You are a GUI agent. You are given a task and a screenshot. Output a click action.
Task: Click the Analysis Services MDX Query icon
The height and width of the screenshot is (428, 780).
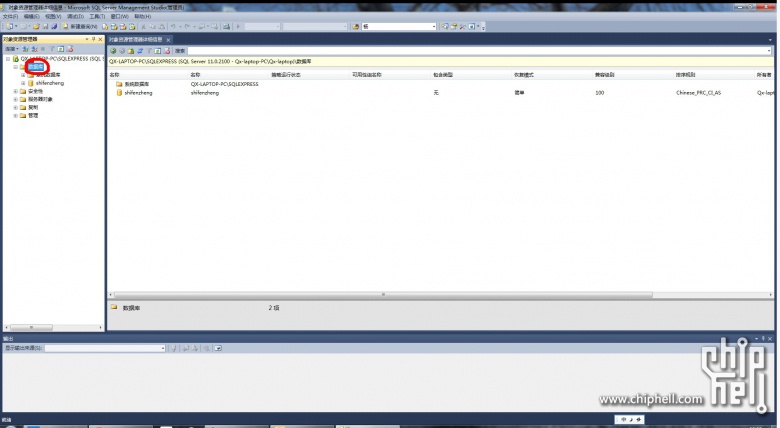(x=114, y=26)
